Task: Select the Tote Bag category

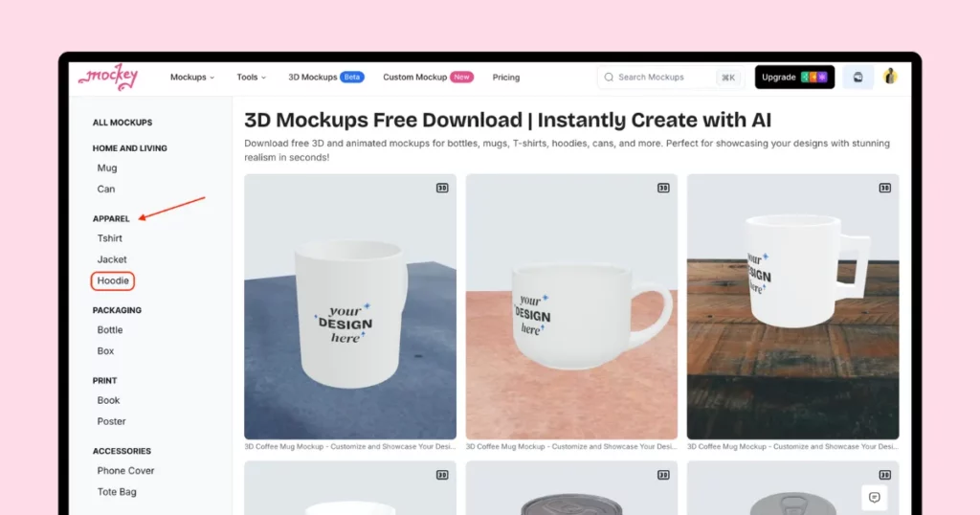Action: [117, 492]
